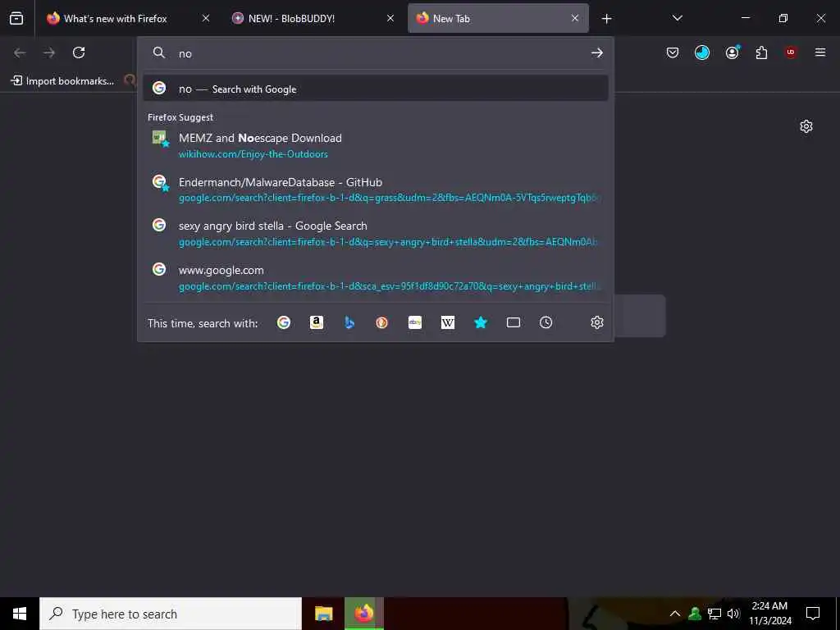
Task: Search history with clock icon
Action: coord(546,322)
